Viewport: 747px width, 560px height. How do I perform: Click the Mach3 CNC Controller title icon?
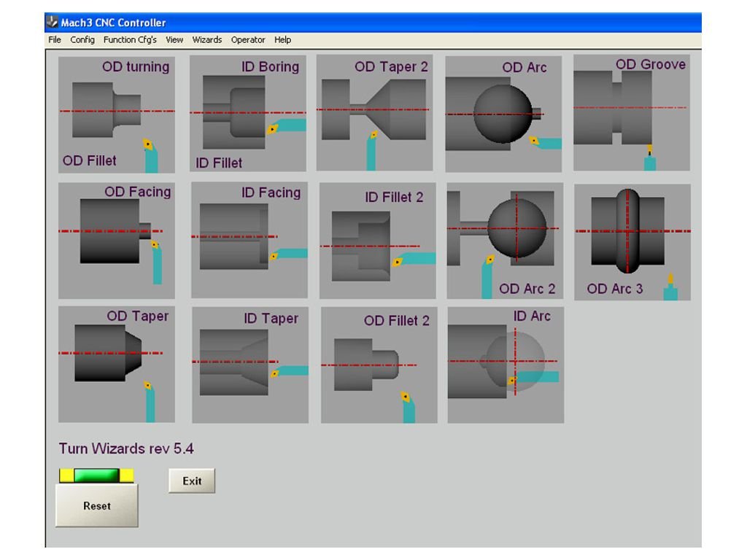[x=52, y=22]
